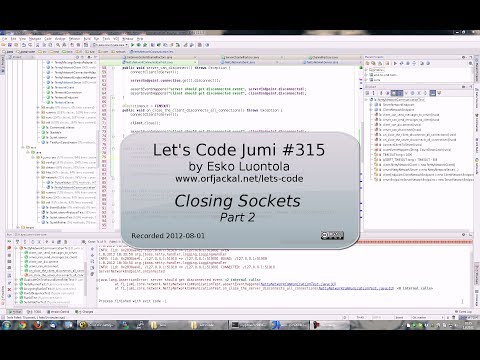Screen dimensions: 480x360
Task: Expand the TestsRunnerTest result node
Action: point(16,284)
